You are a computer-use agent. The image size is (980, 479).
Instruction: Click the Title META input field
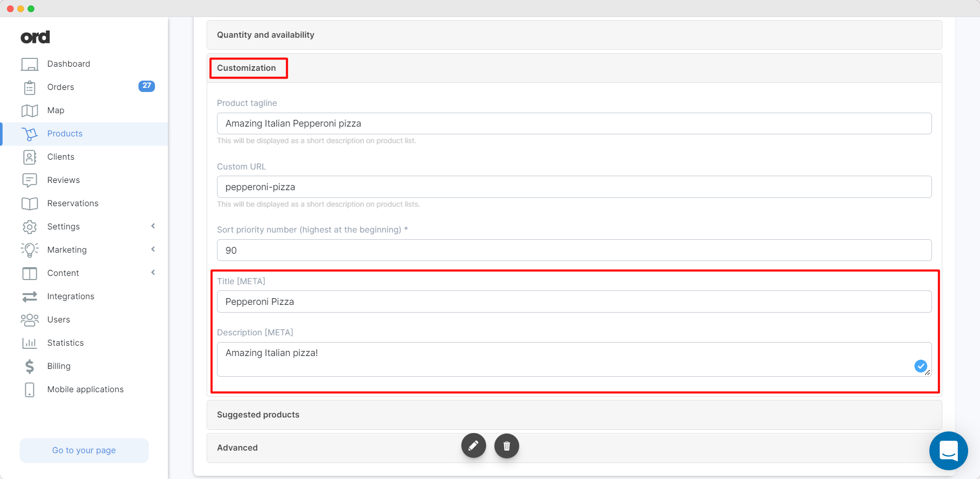tap(574, 302)
